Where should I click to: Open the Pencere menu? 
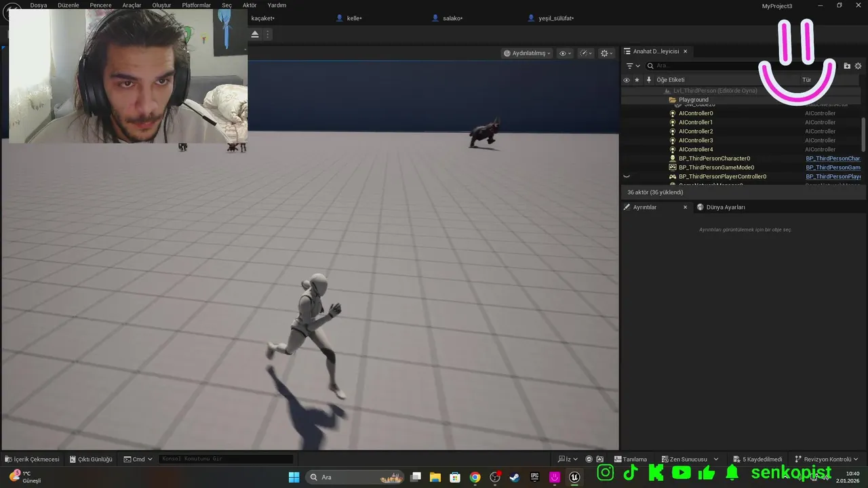(100, 5)
